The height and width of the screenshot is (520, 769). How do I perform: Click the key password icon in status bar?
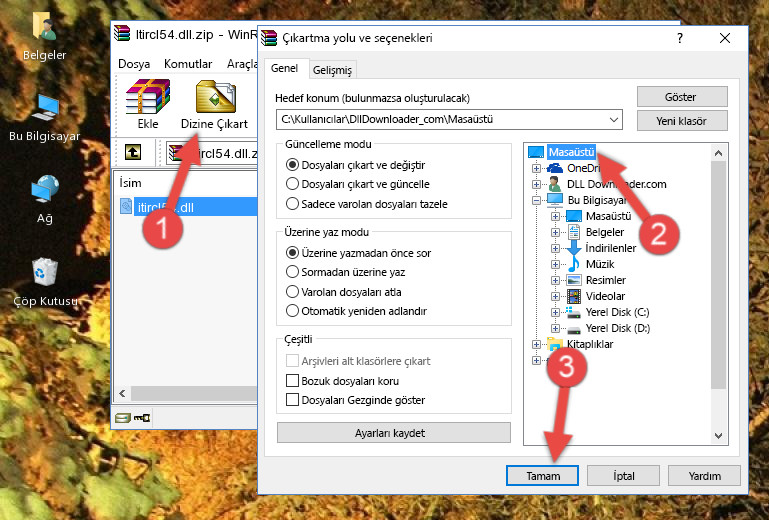tap(142, 418)
